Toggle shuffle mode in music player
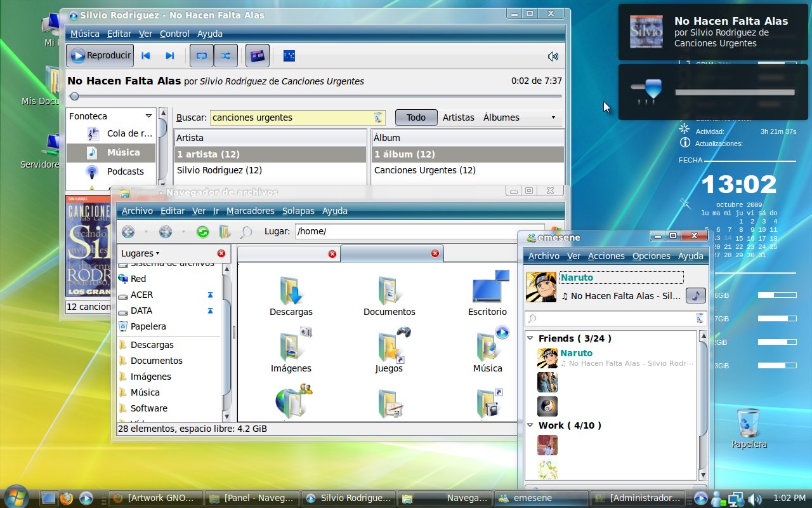The height and width of the screenshot is (508, 812). (x=225, y=56)
